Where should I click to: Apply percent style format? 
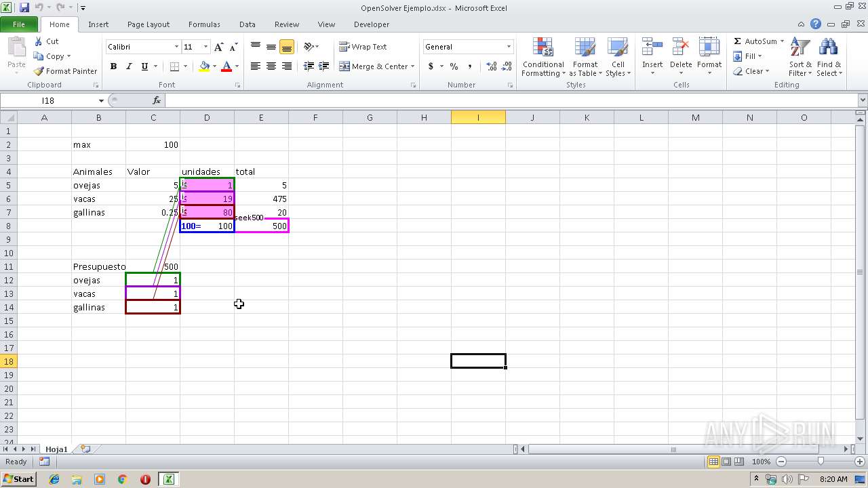(x=454, y=66)
